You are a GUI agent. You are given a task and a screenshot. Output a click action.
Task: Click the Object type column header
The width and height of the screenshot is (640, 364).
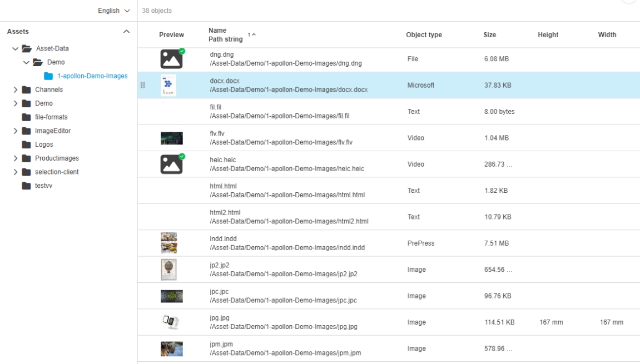coord(424,35)
